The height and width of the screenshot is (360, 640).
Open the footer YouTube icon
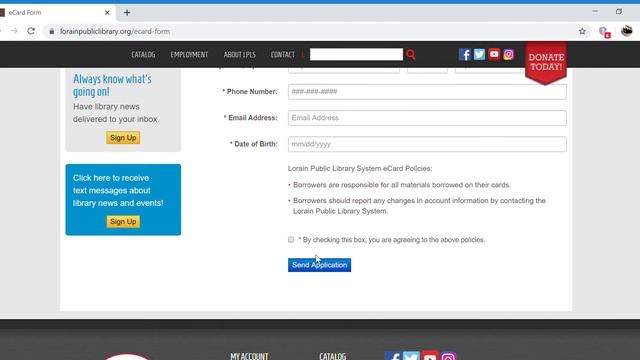[x=430, y=356]
